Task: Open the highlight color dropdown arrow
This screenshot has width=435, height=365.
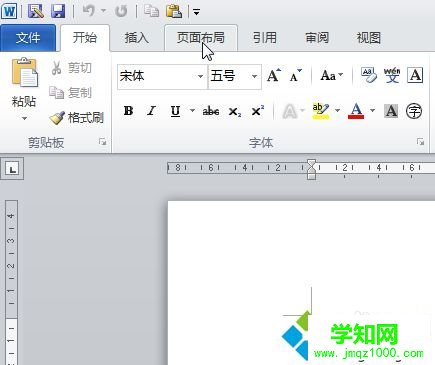Action: [x=337, y=110]
